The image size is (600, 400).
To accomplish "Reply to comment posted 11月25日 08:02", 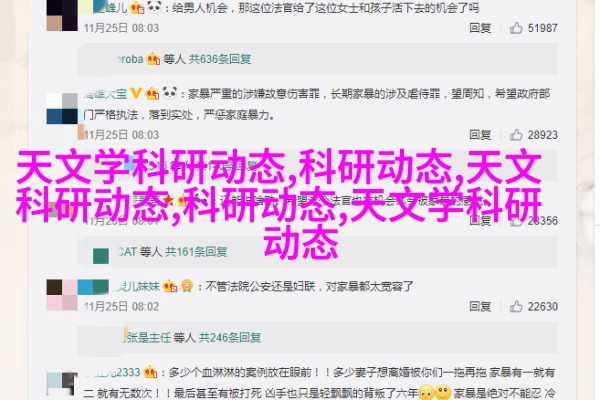I will tap(480, 306).
